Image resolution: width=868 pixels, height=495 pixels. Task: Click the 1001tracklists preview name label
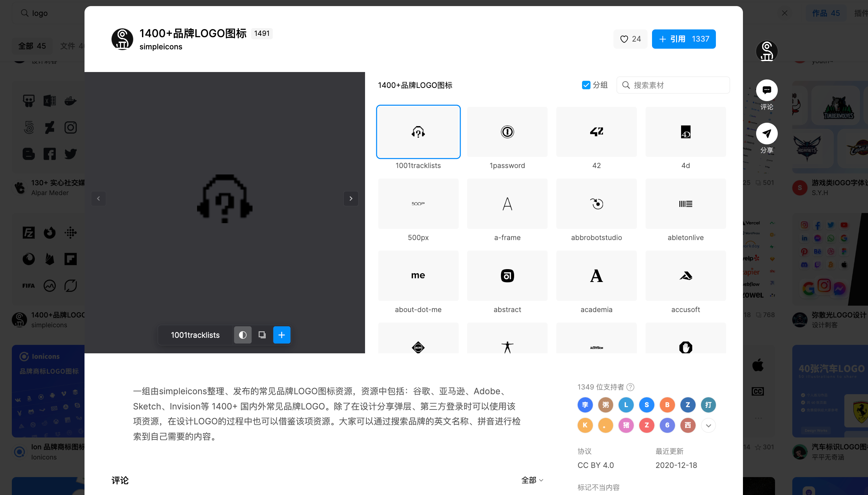pyautogui.click(x=195, y=335)
